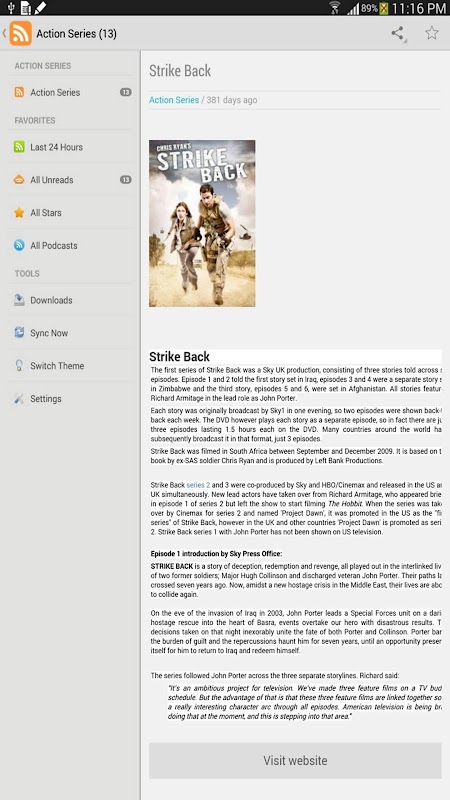Viewport: 450px width, 800px height.
Task: Click the Switch Theme lightbulb icon
Action: [19, 366]
